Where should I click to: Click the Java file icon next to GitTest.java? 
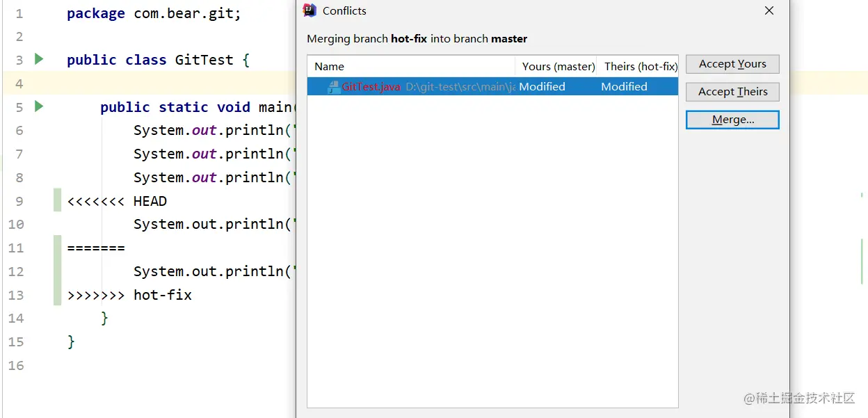click(334, 87)
